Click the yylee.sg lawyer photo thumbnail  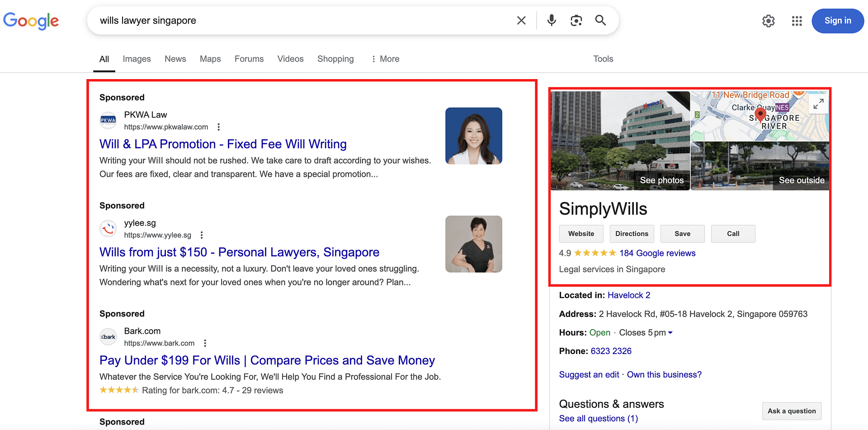click(x=474, y=244)
